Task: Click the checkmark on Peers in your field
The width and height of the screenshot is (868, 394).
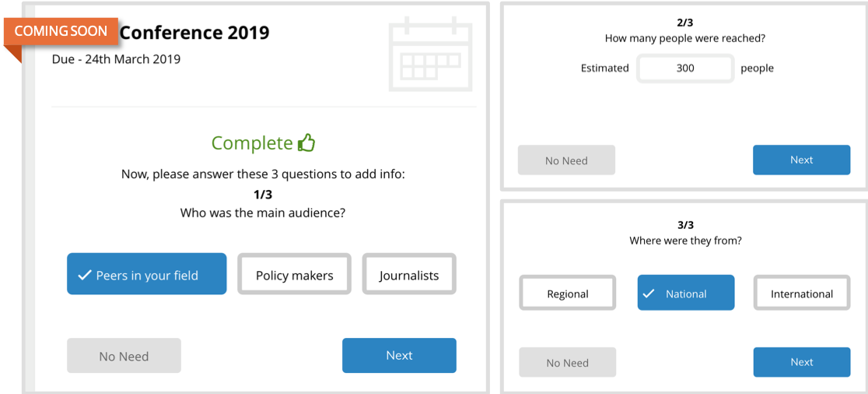Action: 84,275
